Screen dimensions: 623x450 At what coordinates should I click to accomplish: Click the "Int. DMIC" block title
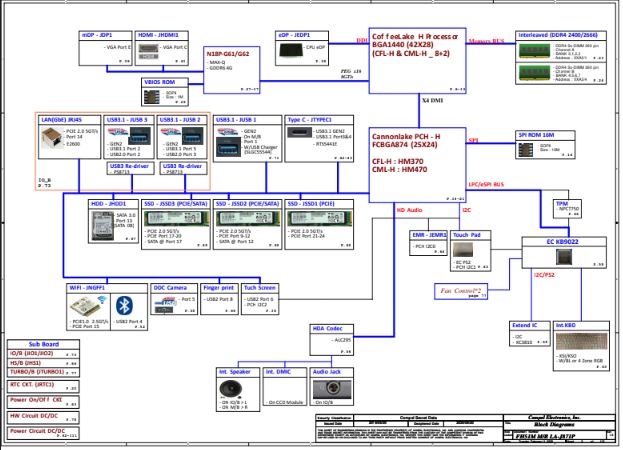pos(278,372)
